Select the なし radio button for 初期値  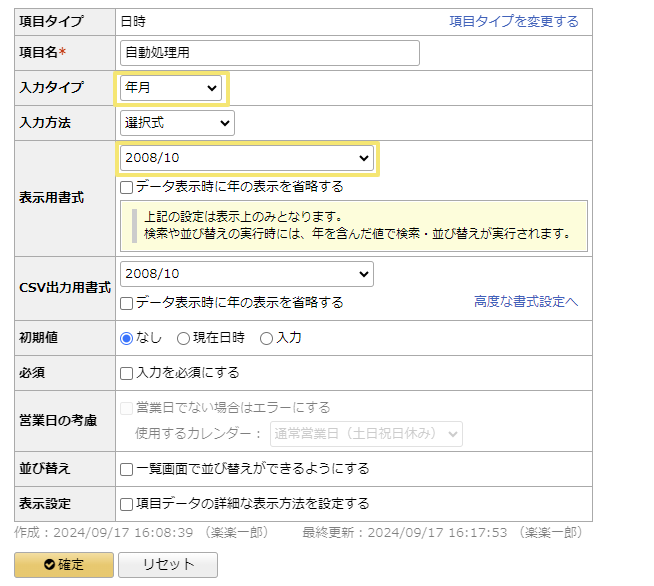[127, 338]
